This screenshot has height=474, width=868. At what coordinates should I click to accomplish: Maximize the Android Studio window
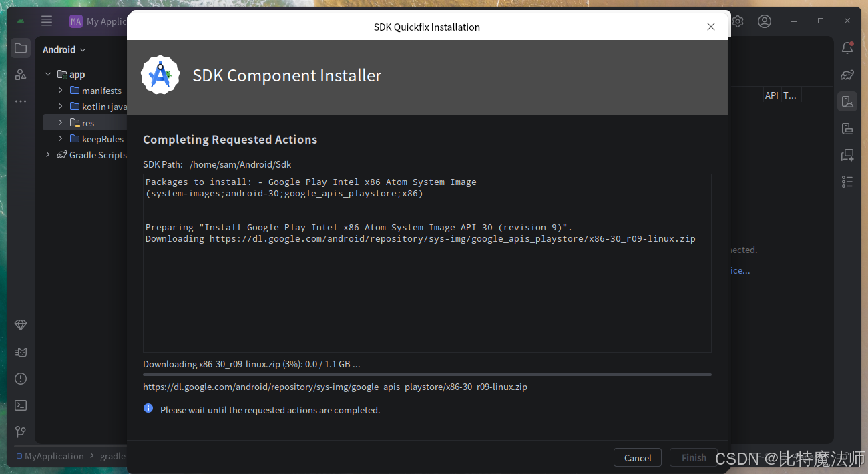[821, 21]
